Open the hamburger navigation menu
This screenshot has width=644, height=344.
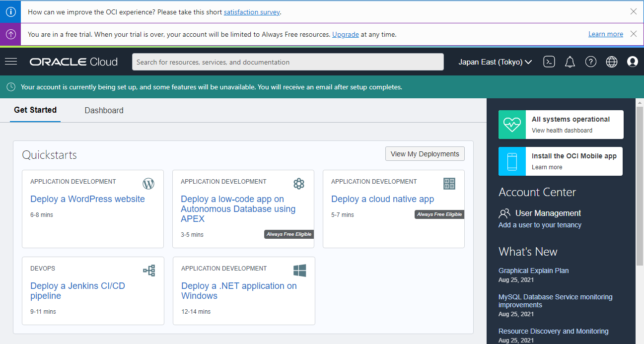(x=11, y=62)
